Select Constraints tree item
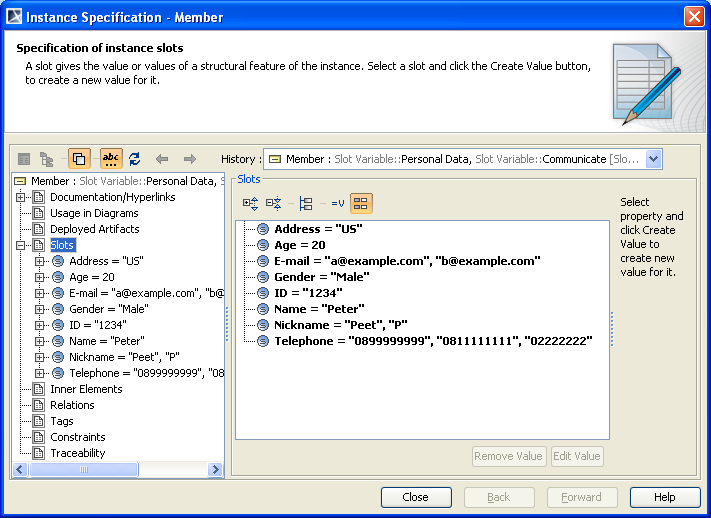 coord(78,437)
